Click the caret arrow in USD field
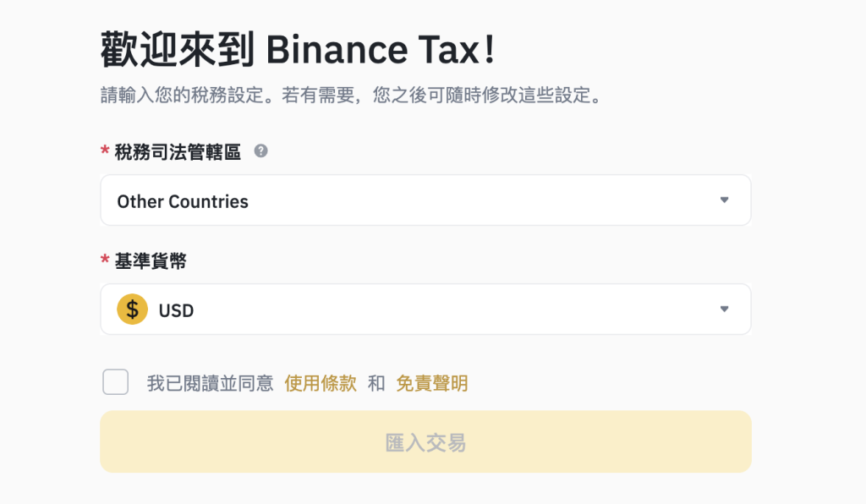 tap(724, 310)
